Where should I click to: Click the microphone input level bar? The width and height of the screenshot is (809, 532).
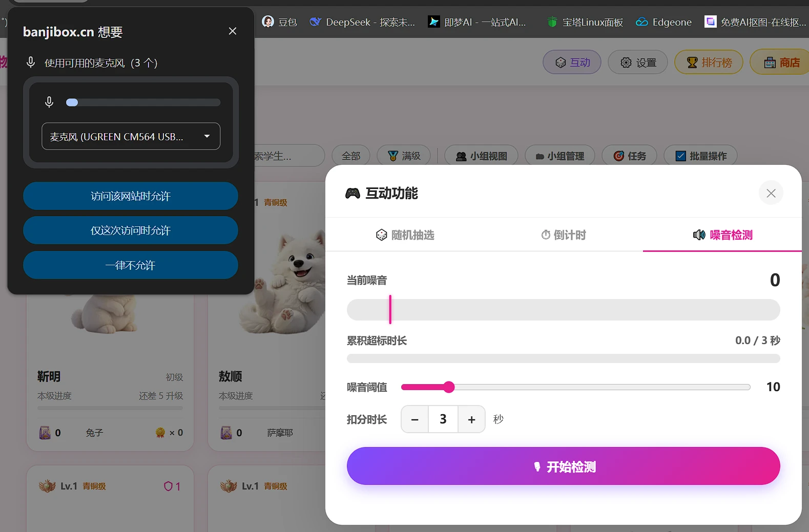(x=143, y=102)
